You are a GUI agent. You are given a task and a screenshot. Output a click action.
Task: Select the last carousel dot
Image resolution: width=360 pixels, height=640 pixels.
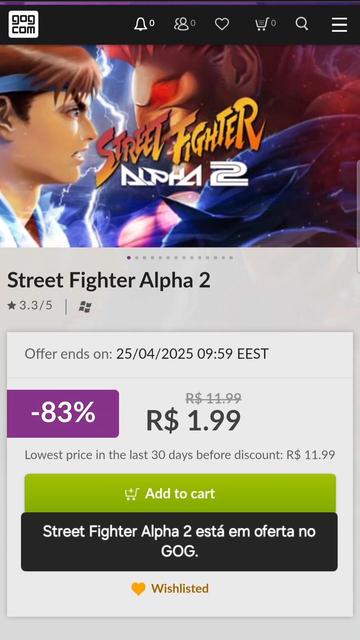(x=231, y=258)
